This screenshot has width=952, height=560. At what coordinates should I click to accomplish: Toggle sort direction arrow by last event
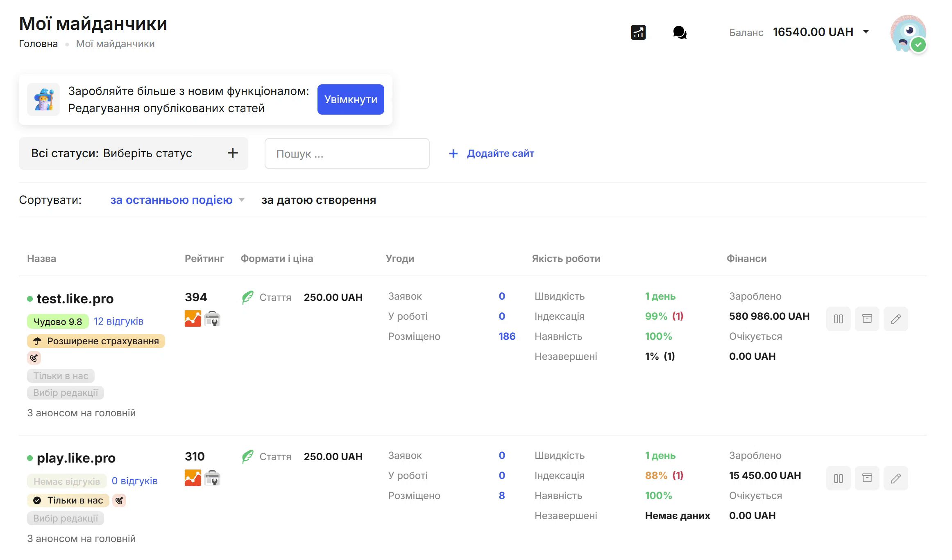tap(242, 200)
